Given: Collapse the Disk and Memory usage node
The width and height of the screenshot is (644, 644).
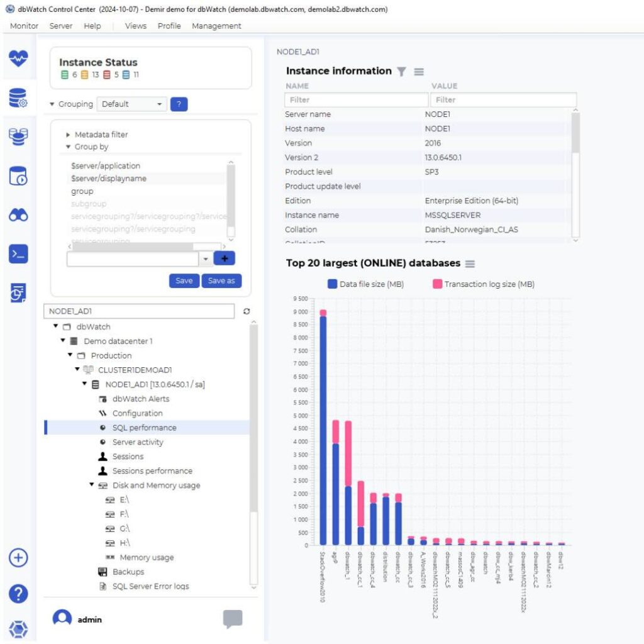Looking at the screenshot, I should click(x=91, y=485).
